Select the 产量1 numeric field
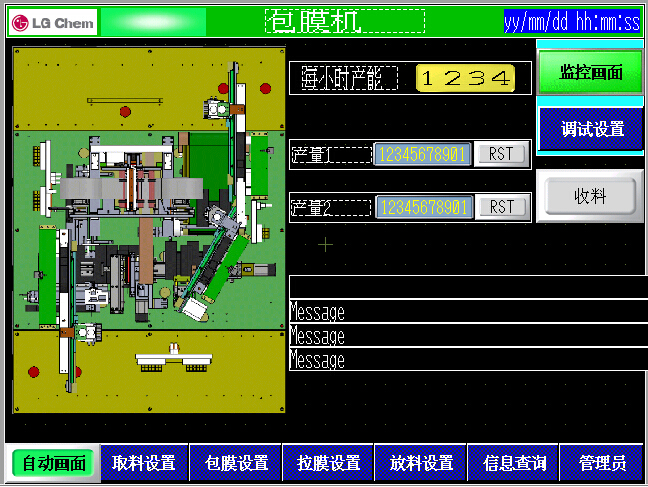 422,154
